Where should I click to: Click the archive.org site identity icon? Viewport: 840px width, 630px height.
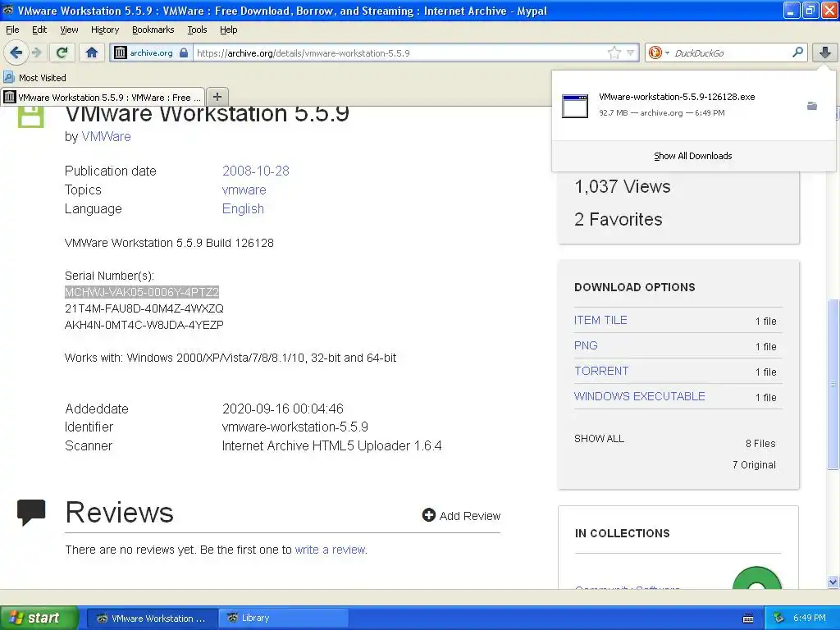tap(121, 52)
